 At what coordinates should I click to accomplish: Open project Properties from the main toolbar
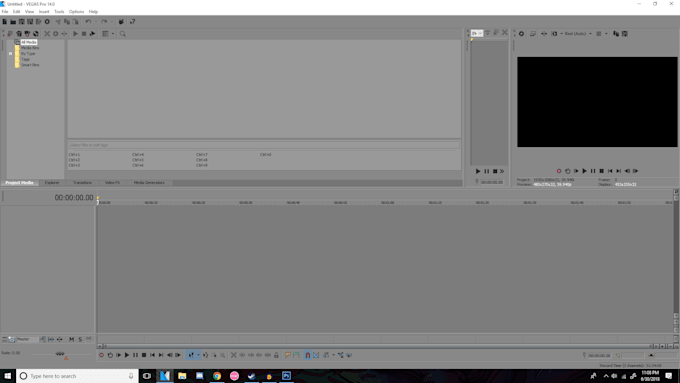47,22
